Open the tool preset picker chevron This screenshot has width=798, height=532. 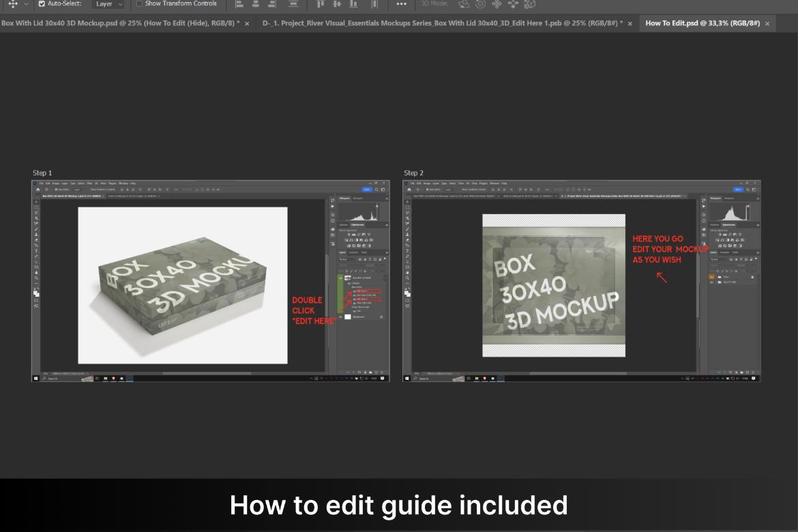point(26,4)
